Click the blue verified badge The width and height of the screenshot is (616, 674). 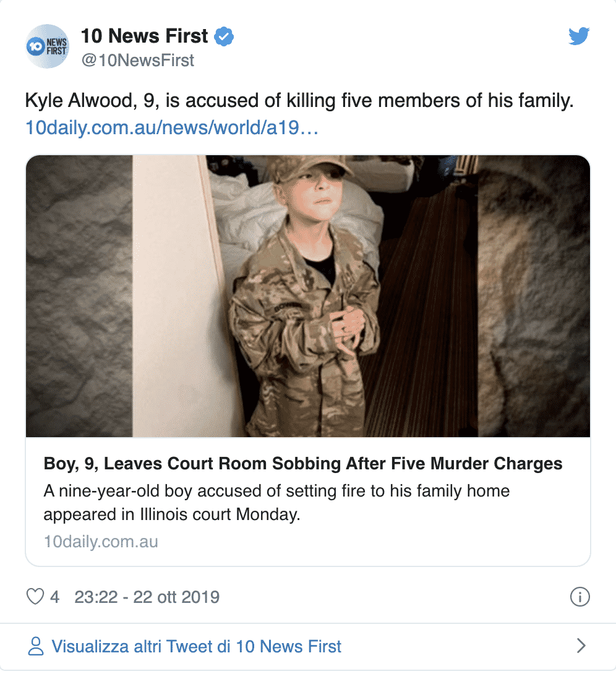pos(223,37)
